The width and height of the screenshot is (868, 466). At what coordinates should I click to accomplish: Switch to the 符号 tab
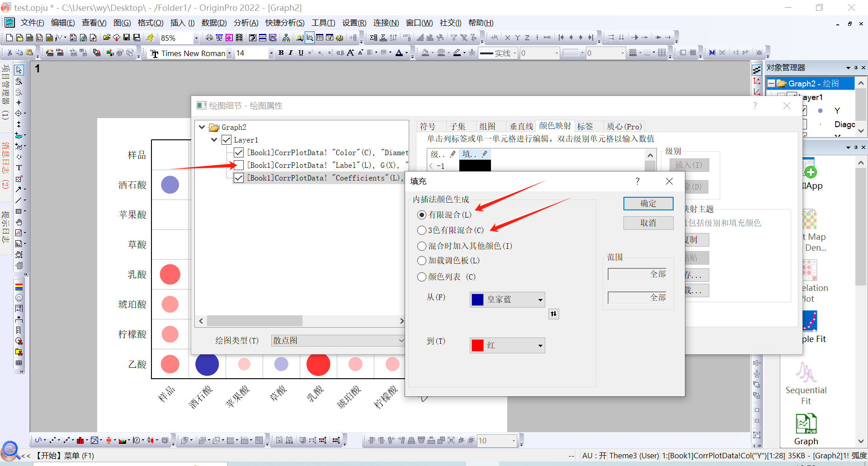pos(428,127)
